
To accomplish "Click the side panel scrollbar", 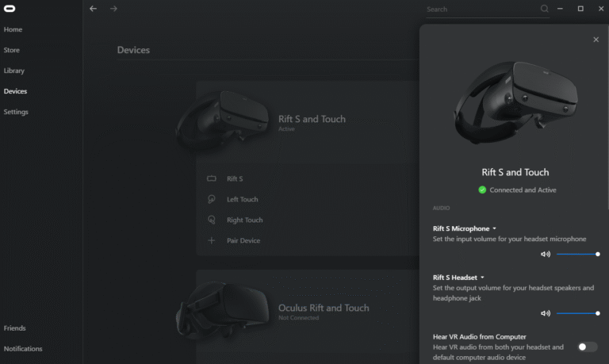I will click(607, 117).
